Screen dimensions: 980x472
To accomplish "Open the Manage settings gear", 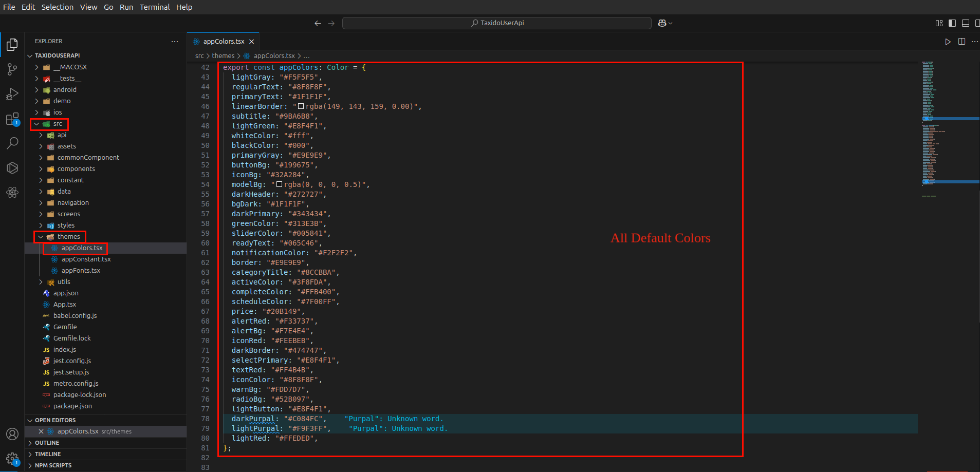I will [x=12, y=458].
